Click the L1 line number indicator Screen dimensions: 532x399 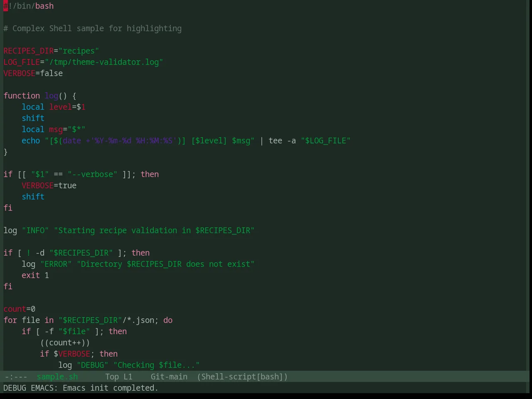point(128,377)
